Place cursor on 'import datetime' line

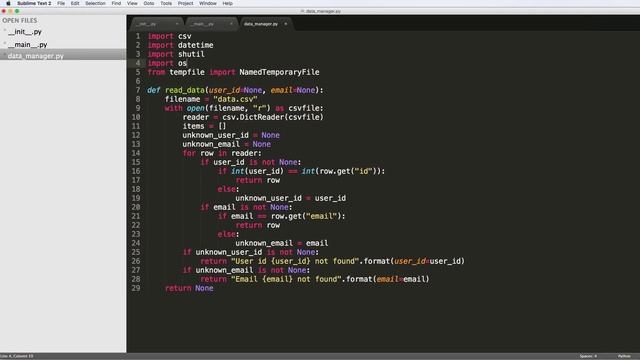tap(180, 45)
